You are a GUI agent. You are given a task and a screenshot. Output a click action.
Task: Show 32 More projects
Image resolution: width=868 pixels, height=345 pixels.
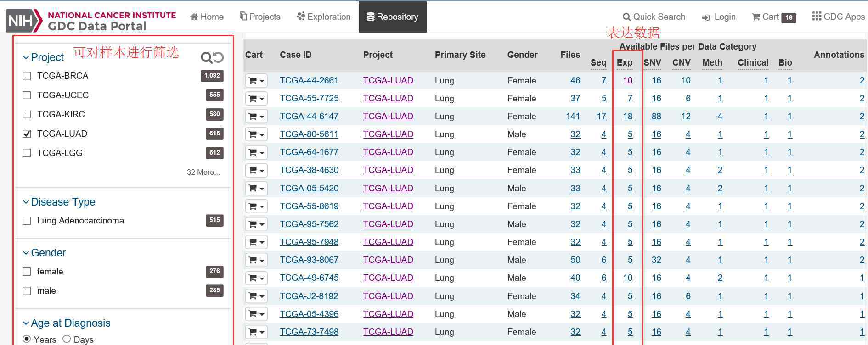[203, 172]
